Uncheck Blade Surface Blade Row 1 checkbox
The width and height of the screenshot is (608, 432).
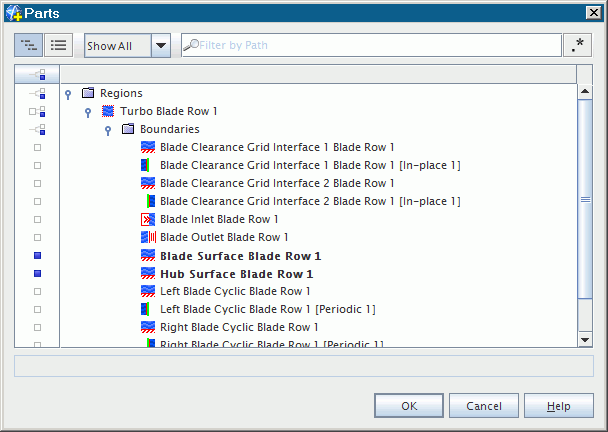point(38,255)
